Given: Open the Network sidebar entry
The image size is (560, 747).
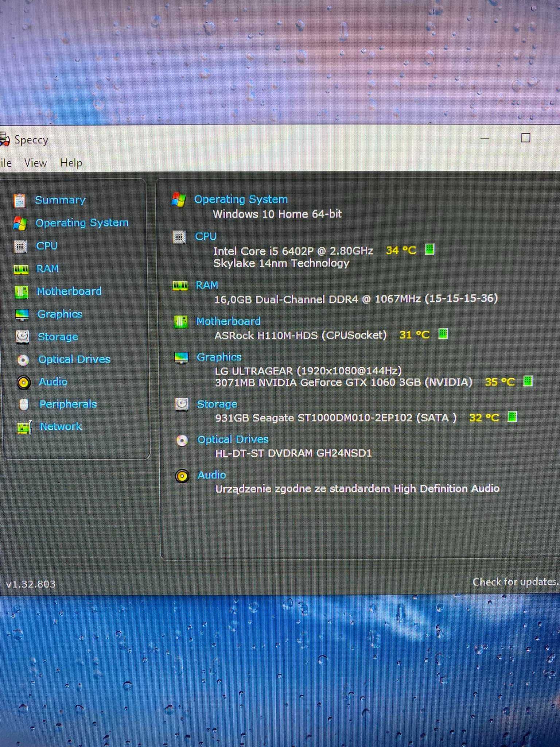Looking at the screenshot, I should pos(61,426).
